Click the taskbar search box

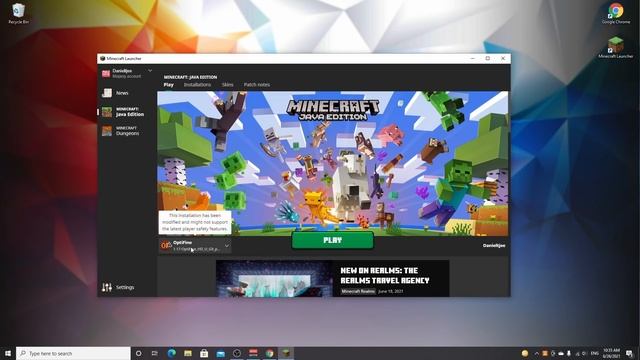[x=73, y=353]
